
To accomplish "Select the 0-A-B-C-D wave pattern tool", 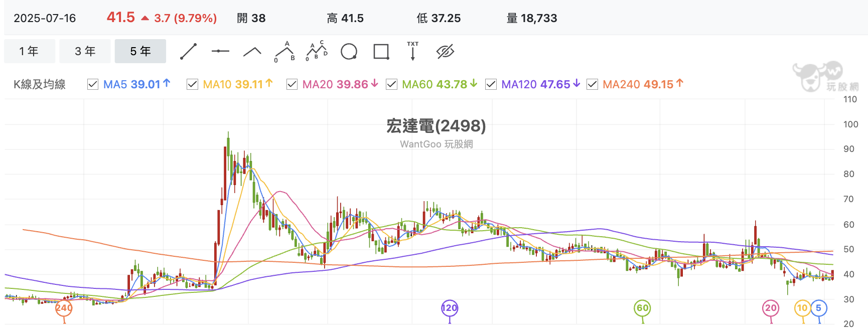I will pos(317,51).
